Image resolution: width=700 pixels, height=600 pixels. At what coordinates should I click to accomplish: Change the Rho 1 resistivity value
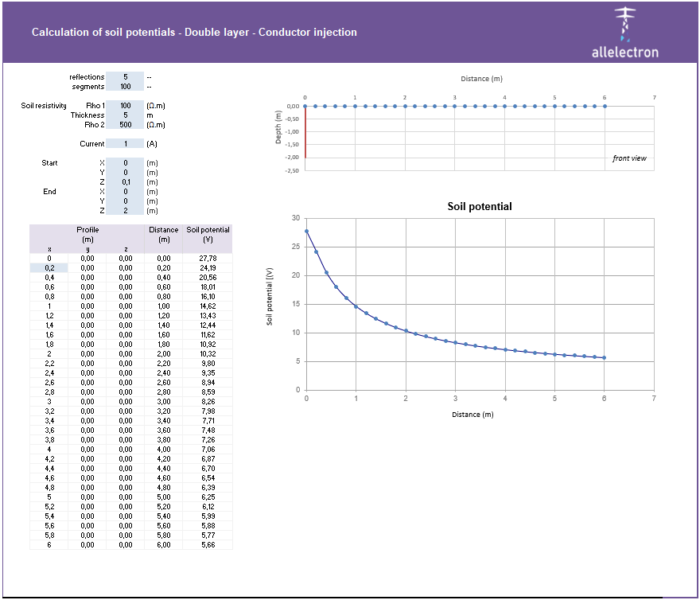(127, 105)
